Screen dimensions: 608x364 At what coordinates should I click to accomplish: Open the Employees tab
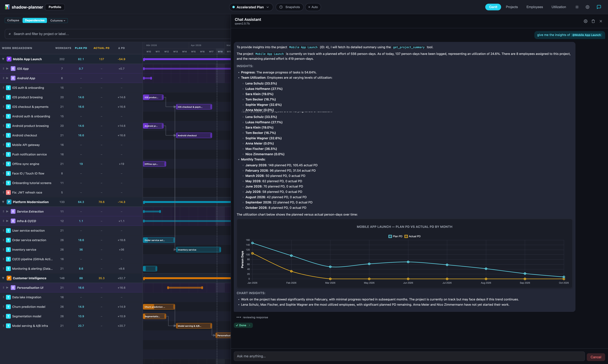coord(535,7)
